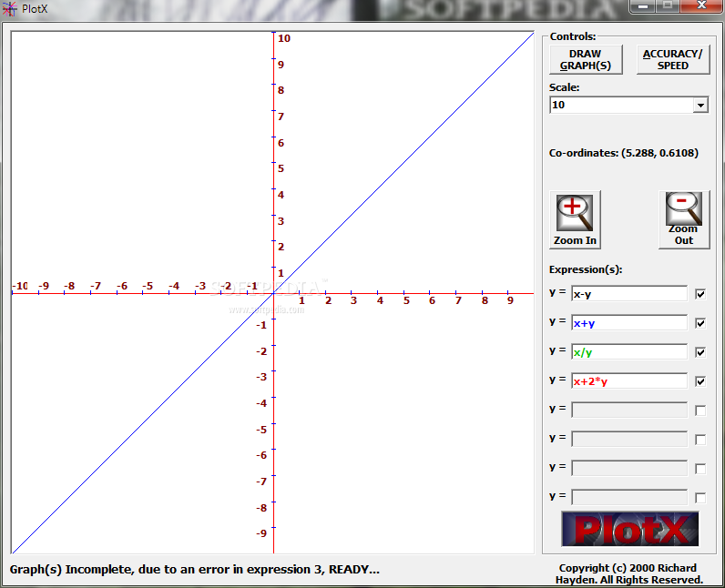Viewport: 725px width, 588px height.
Task: Click the Scale label text
Action: pyautogui.click(x=564, y=87)
